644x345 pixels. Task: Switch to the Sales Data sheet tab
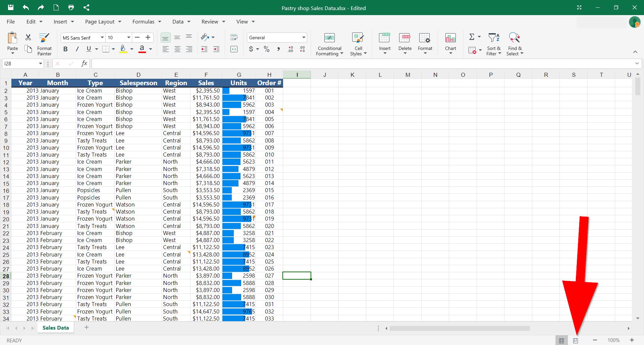[x=55, y=328]
